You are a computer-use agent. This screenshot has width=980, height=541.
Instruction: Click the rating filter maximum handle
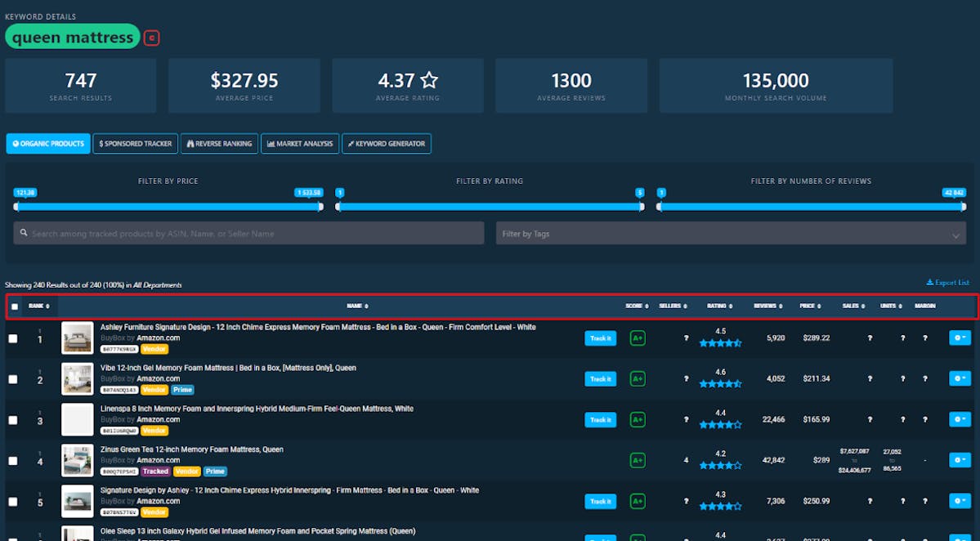click(642, 207)
